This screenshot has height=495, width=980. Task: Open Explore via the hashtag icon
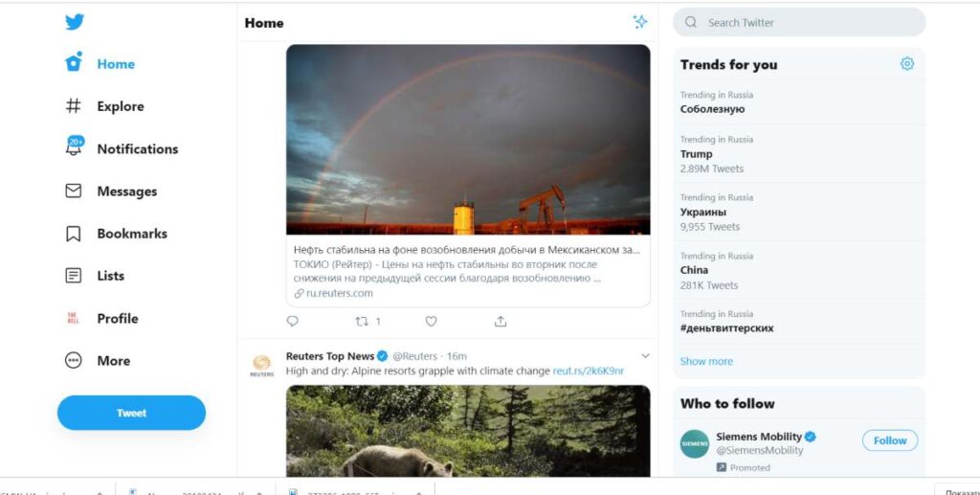(x=74, y=106)
